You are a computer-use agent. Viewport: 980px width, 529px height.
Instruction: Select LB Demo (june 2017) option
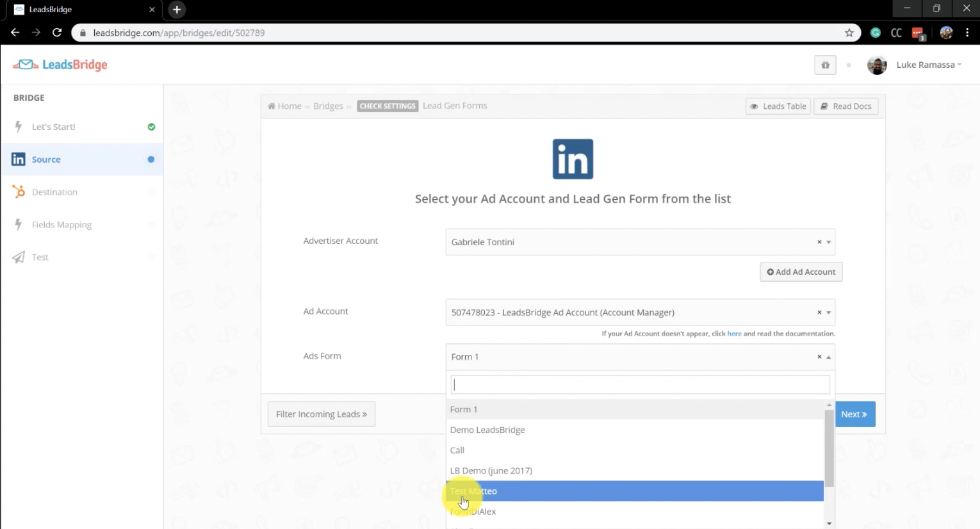coord(635,471)
